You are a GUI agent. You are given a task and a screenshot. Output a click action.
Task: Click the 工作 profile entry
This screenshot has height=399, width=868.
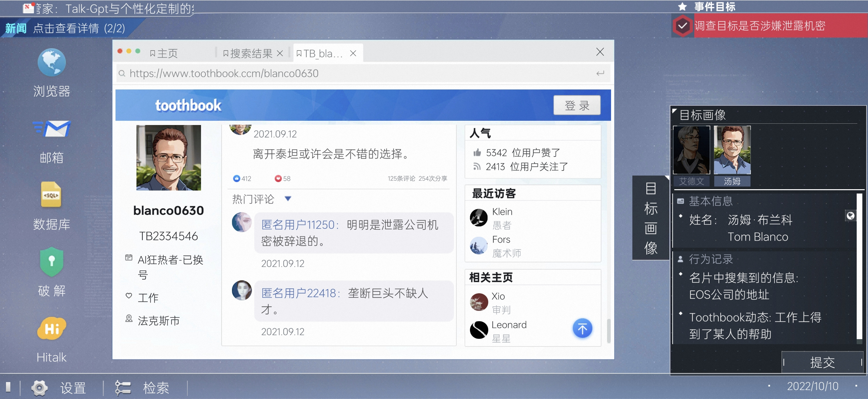[x=148, y=298]
